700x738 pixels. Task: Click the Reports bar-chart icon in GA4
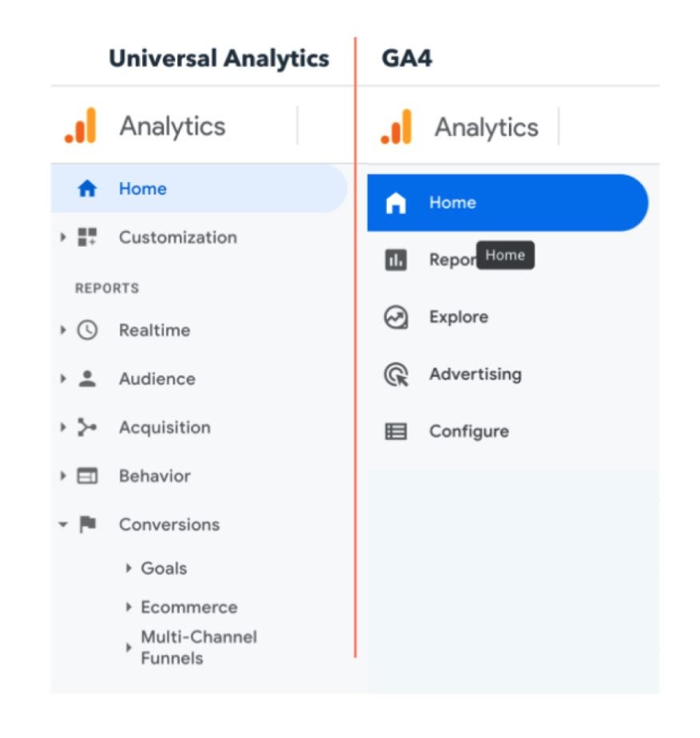click(x=396, y=259)
